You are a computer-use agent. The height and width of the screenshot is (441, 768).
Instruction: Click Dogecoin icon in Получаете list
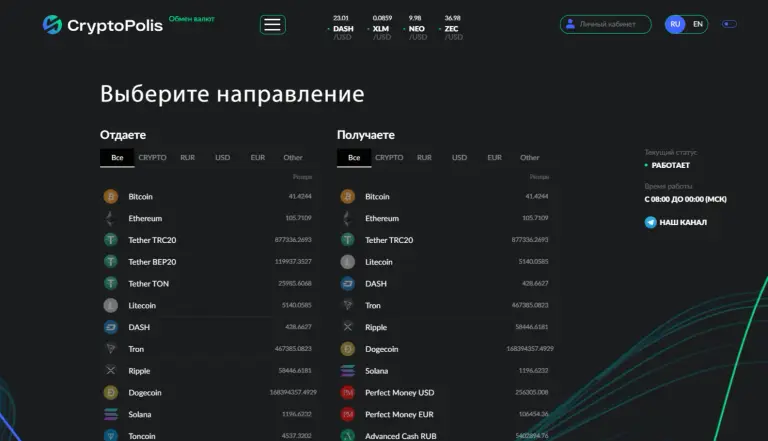348,349
